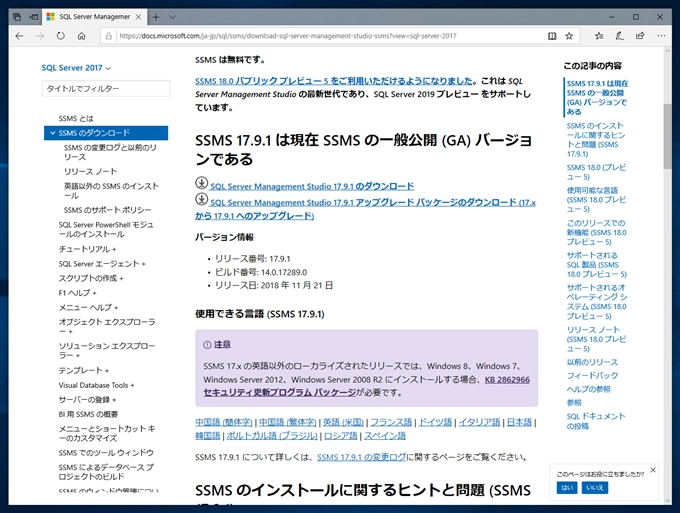Expand メニュー ヘルプ sidebar section
Viewport: 680px width, 513px height.
coord(88,307)
